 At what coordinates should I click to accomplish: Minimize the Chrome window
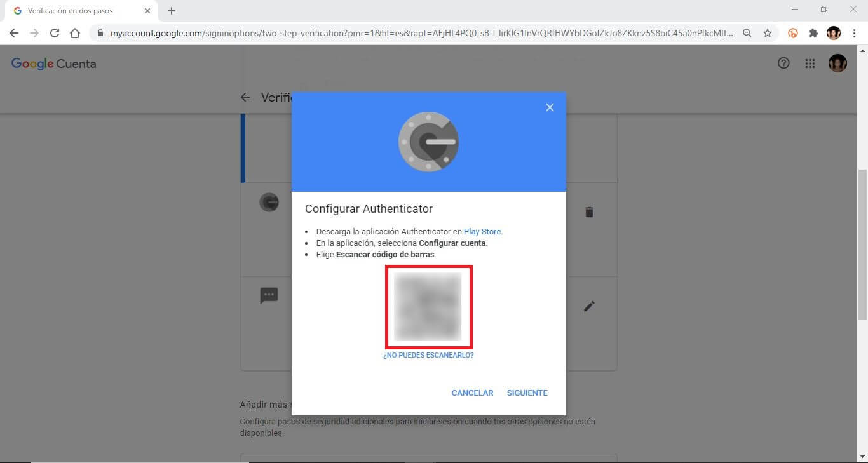pyautogui.click(x=796, y=9)
